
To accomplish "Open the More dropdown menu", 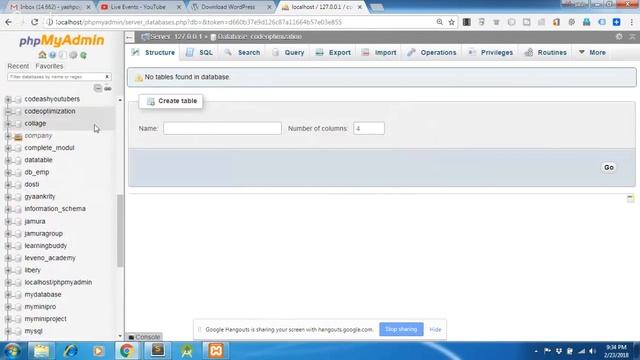I will point(592,53).
